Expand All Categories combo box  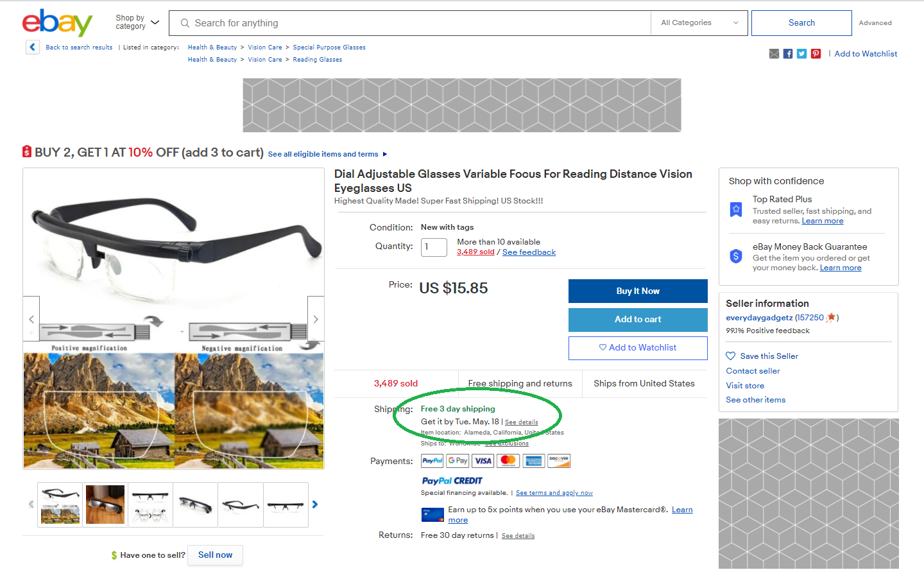point(699,23)
